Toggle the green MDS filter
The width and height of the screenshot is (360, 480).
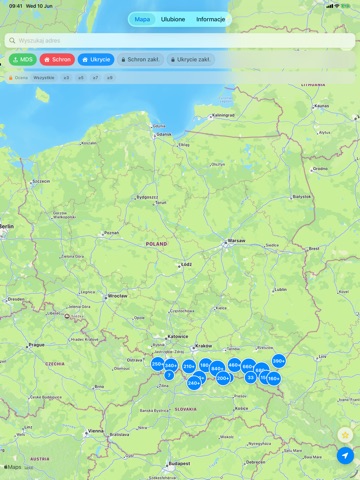[23, 60]
